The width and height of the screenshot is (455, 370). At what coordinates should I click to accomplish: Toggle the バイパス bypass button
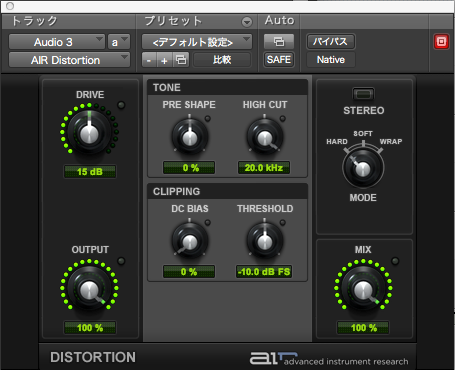(x=330, y=42)
